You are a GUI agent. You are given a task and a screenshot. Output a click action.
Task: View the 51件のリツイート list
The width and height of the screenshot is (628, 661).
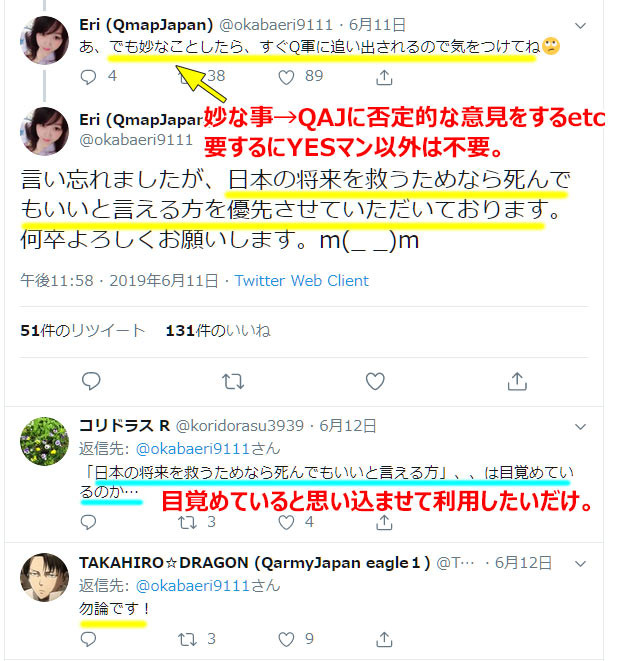pyautogui.click(x=83, y=331)
